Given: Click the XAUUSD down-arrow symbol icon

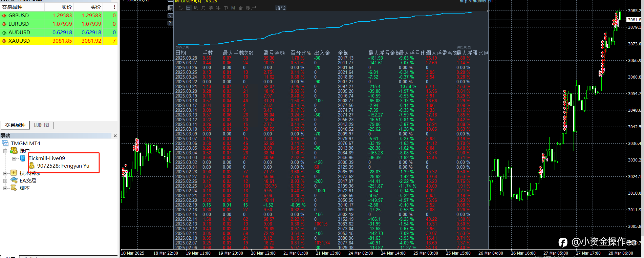Looking at the screenshot, I should [x=4, y=41].
